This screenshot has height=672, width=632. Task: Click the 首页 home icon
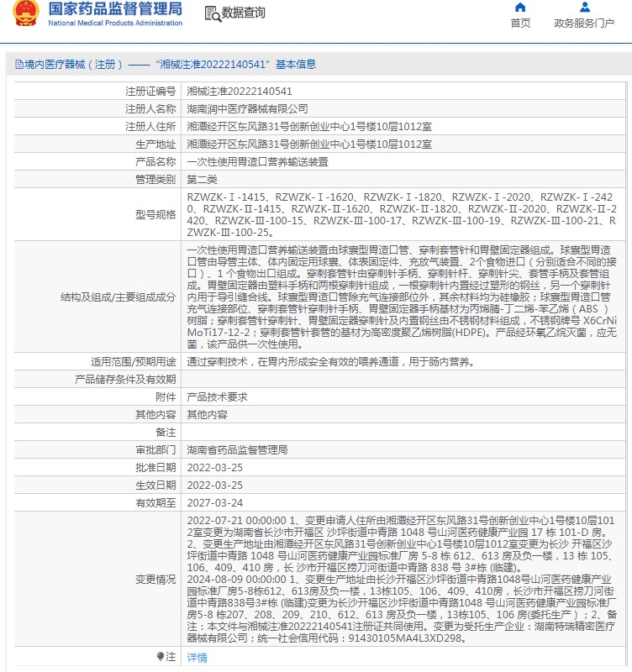click(x=520, y=8)
